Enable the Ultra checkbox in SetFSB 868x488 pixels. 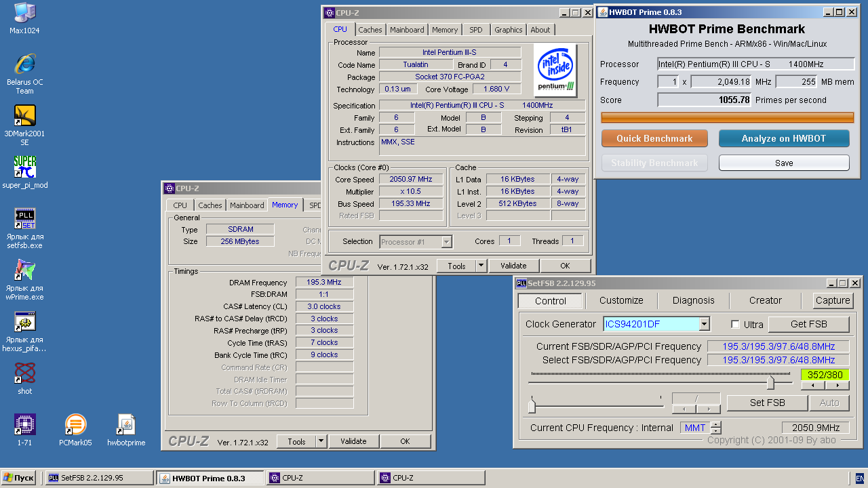coord(735,324)
